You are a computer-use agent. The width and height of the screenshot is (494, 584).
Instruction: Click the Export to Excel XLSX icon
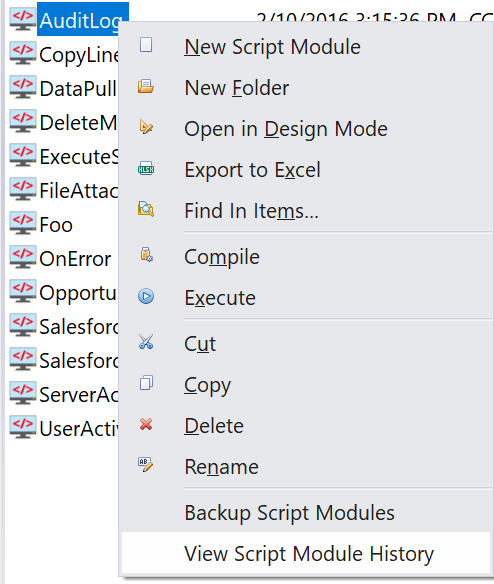[146, 168]
